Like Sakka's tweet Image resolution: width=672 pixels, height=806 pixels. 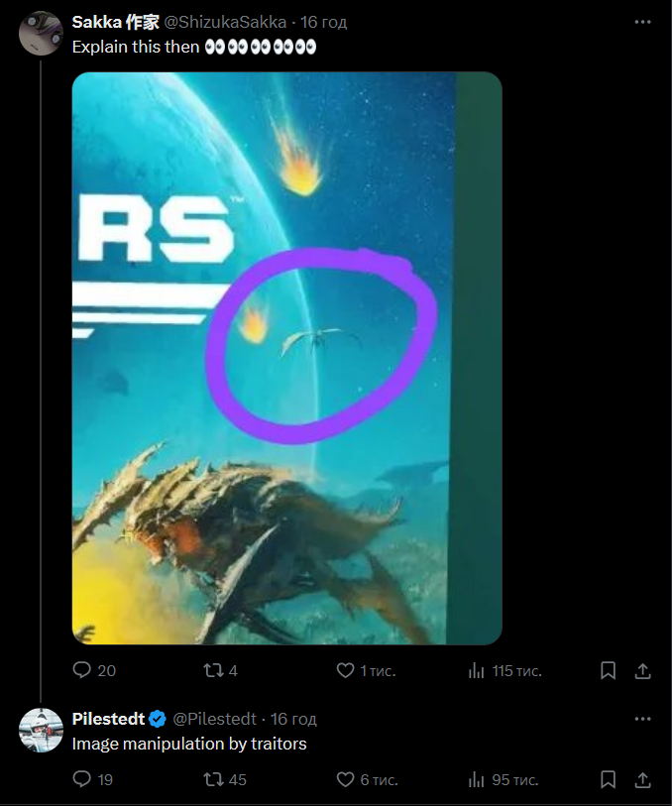tap(345, 671)
